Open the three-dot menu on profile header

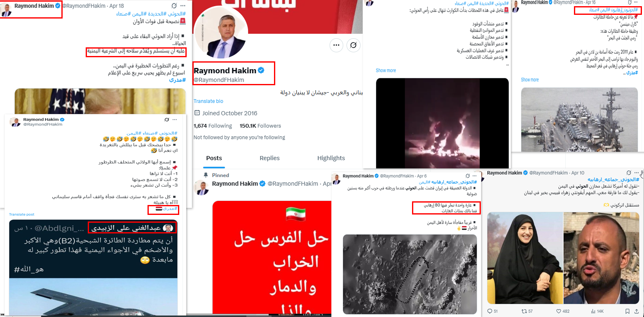click(336, 44)
